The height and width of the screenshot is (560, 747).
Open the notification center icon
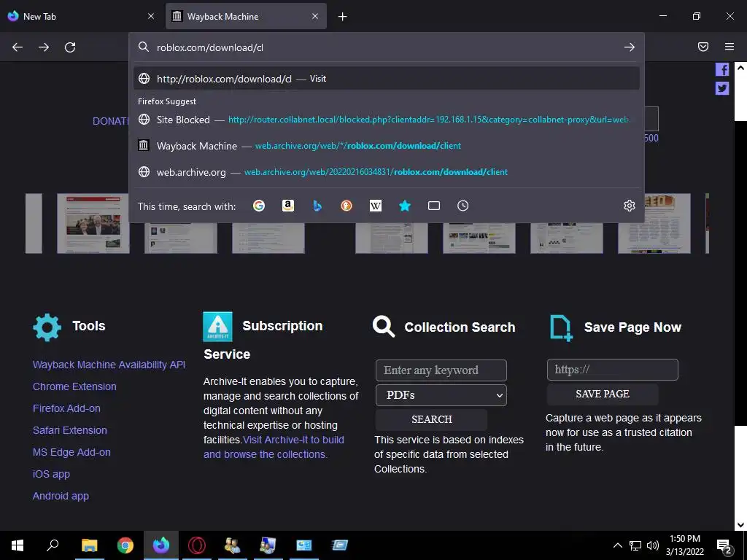click(x=724, y=546)
